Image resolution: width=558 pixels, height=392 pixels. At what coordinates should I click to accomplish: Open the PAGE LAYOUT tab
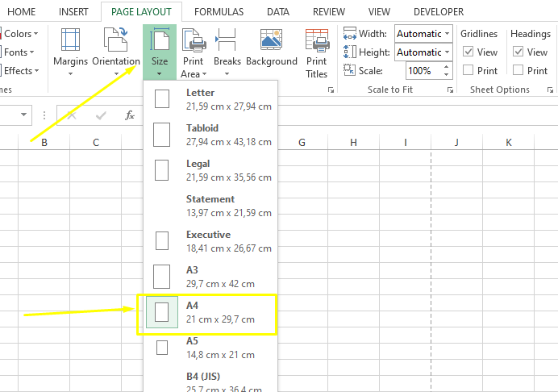tap(141, 12)
